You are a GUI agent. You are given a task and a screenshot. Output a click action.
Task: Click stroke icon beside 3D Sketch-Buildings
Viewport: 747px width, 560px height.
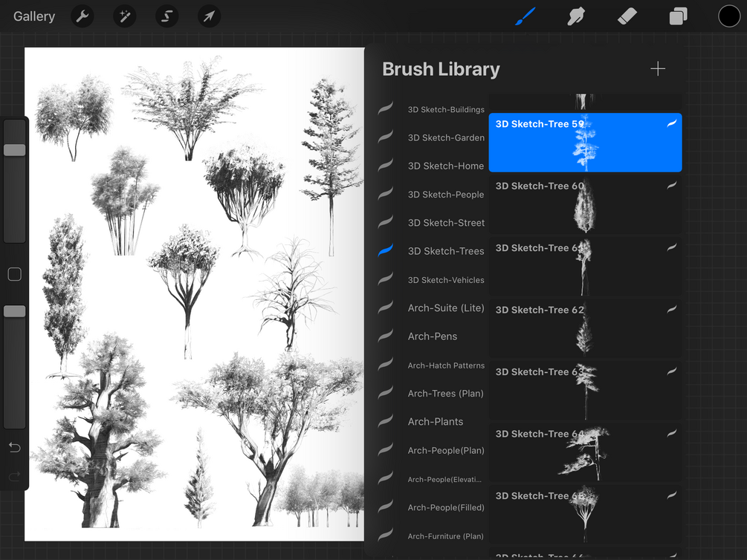pyautogui.click(x=386, y=108)
